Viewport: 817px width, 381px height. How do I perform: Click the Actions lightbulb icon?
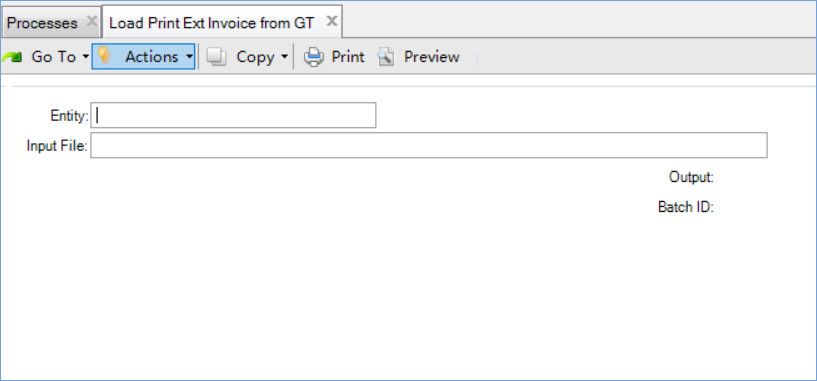pos(104,56)
